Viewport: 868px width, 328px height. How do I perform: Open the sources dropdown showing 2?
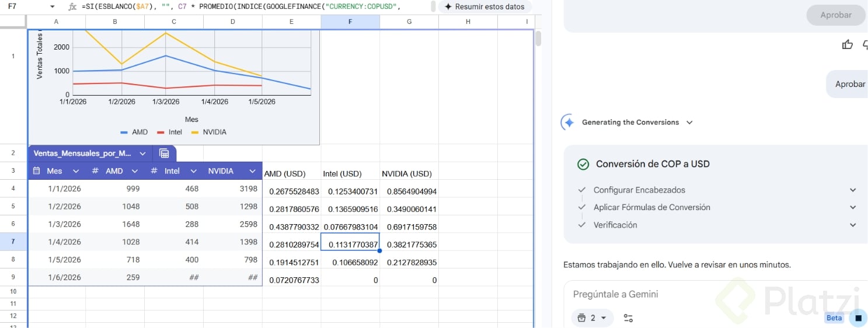point(592,318)
